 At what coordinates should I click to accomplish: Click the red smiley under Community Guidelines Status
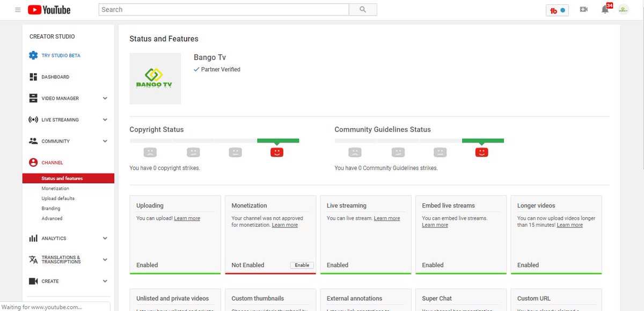pos(482,152)
